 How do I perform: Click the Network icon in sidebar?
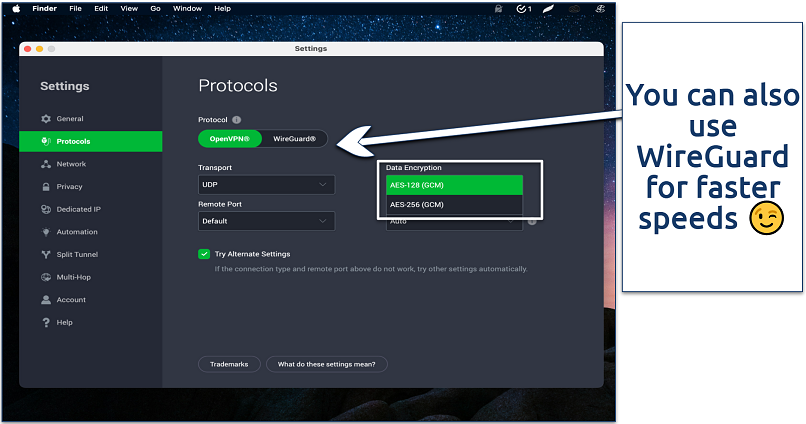point(46,164)
